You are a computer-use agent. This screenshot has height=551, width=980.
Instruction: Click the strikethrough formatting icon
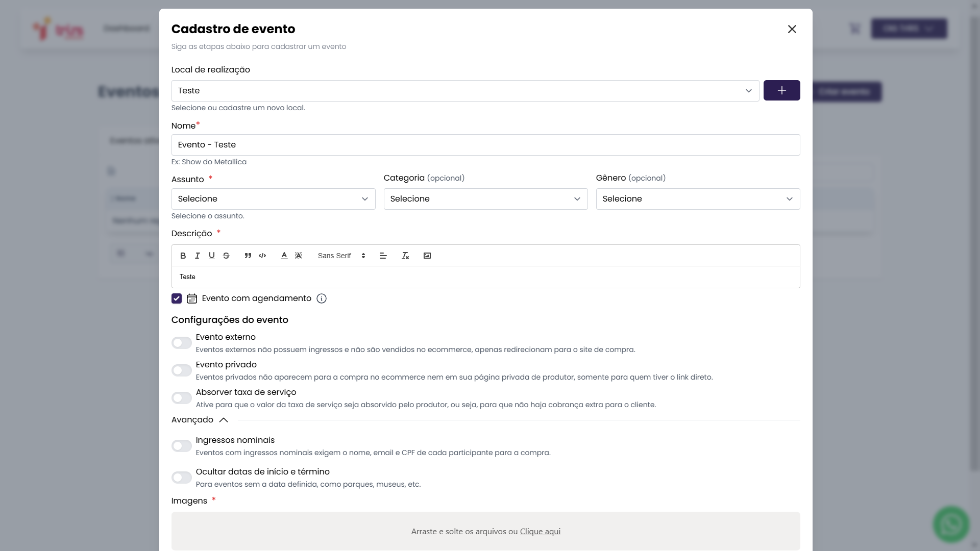pos(226,256)
